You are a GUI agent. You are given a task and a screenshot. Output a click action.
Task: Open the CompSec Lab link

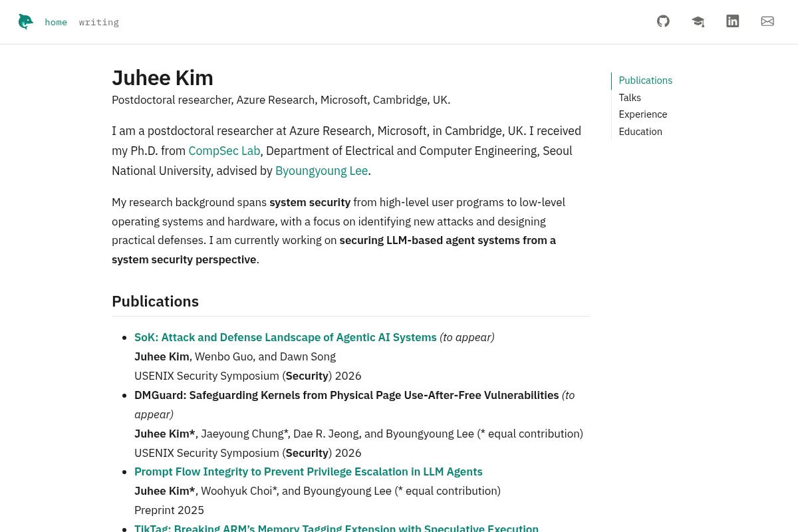tap(224, 151)
